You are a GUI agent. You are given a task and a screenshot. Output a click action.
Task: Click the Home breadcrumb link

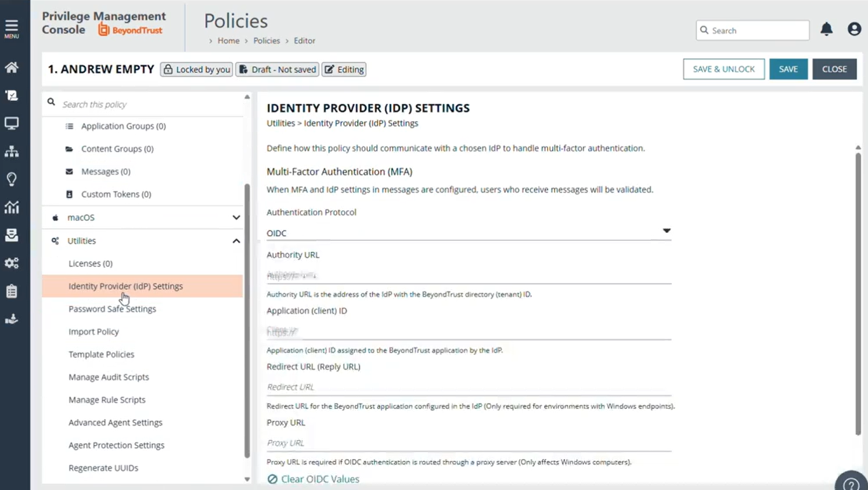point(228,41)
